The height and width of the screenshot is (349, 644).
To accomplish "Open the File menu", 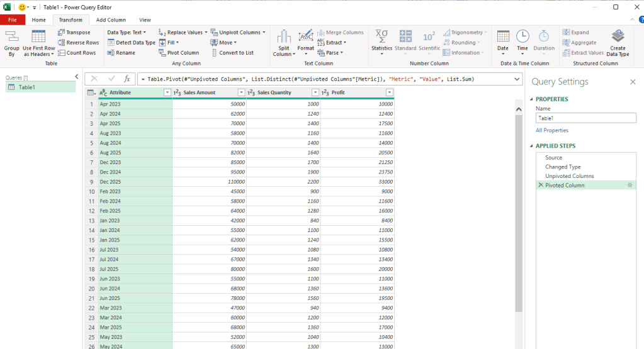I will pyautogui.click(x=12, y=20).
